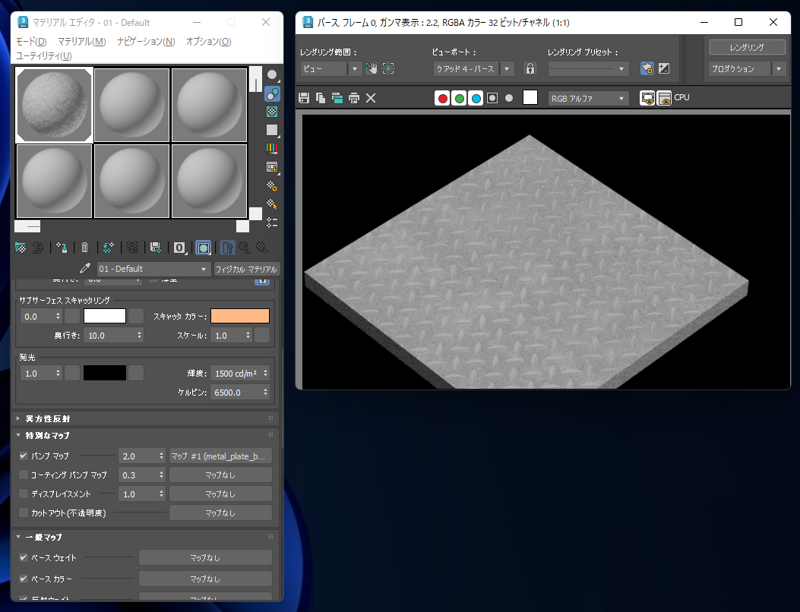Toggle the red channel button
The width and height of the screenshot is (800, 612).
[442, 98]
